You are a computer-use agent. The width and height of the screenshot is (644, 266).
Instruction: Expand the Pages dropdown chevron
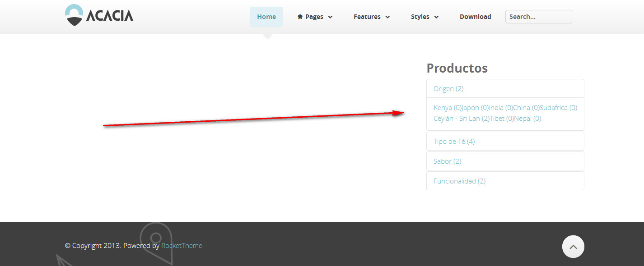pos(330,17)
